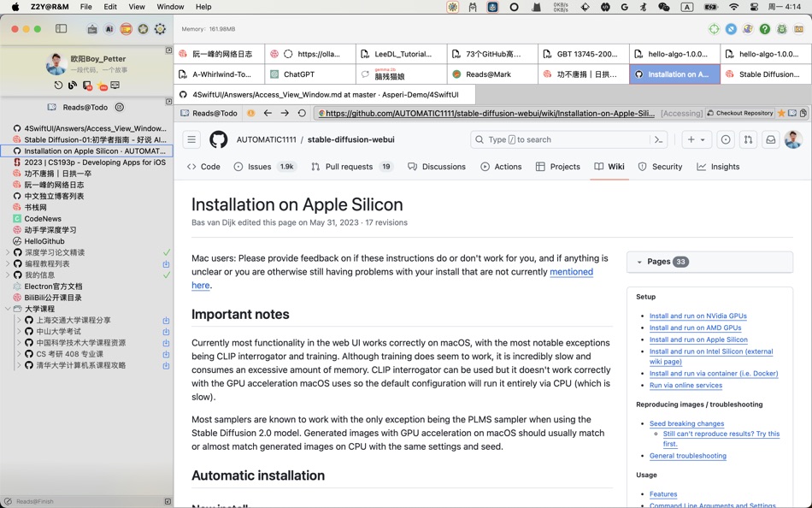Screen dimensions: 812x508
Task: Open your GitHub avatar in the top-right corner
Action: [x=795, y=139]
